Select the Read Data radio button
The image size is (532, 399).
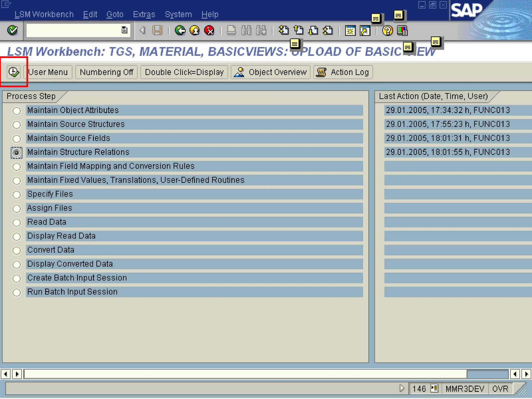17,222
